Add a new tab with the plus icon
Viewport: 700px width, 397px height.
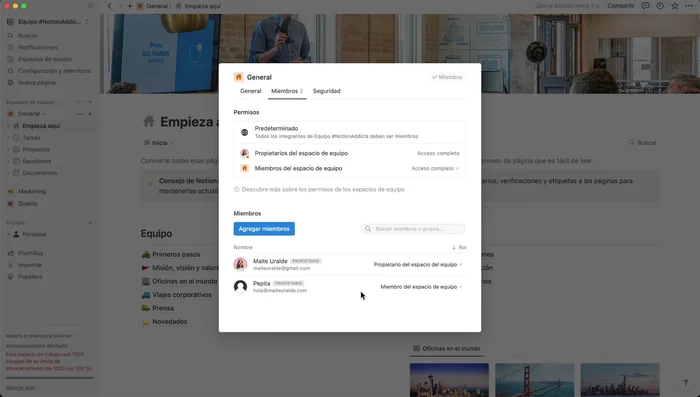(130, 6)
